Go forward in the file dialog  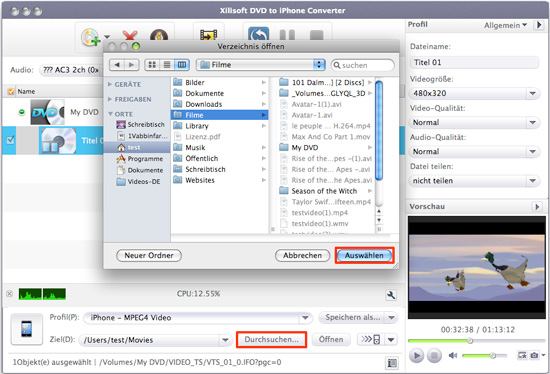(x=132, y=65)
